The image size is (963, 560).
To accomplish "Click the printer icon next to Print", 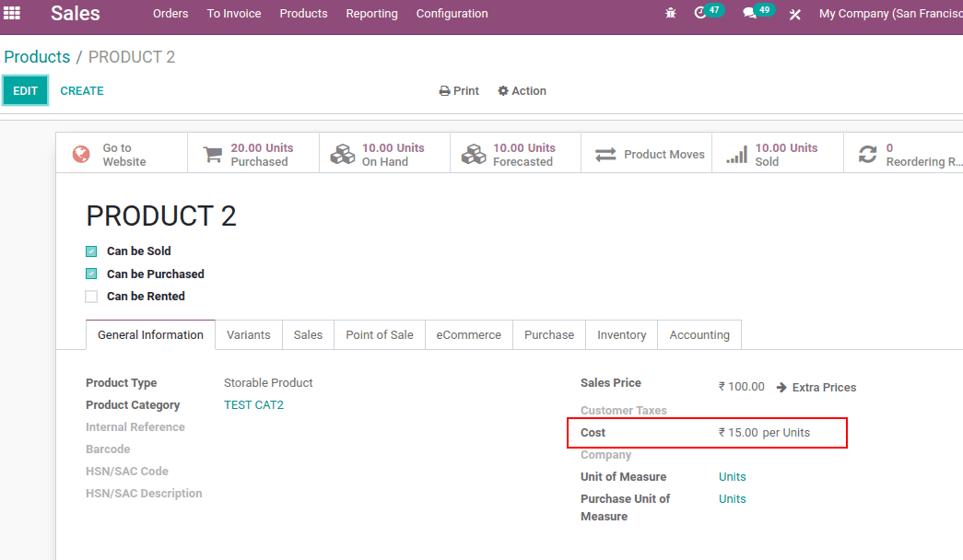I will [x=445, y=91].
